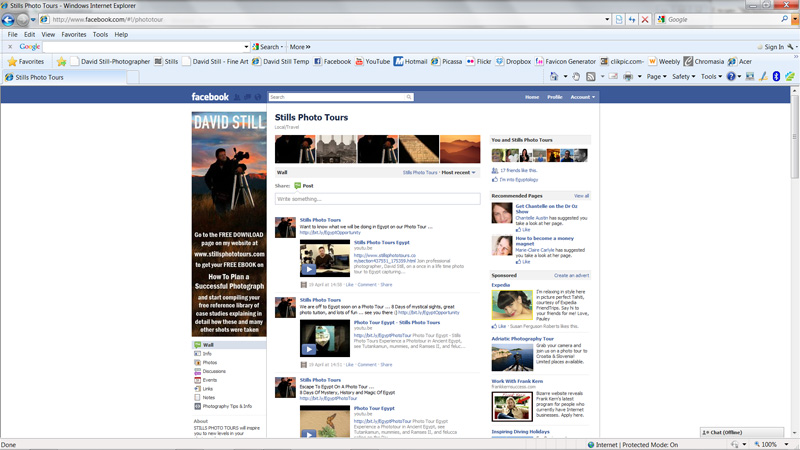Play the Photo Tour Egypt - Stills Photo Tours video
This screenshot has width=800, height=450.
308,349
